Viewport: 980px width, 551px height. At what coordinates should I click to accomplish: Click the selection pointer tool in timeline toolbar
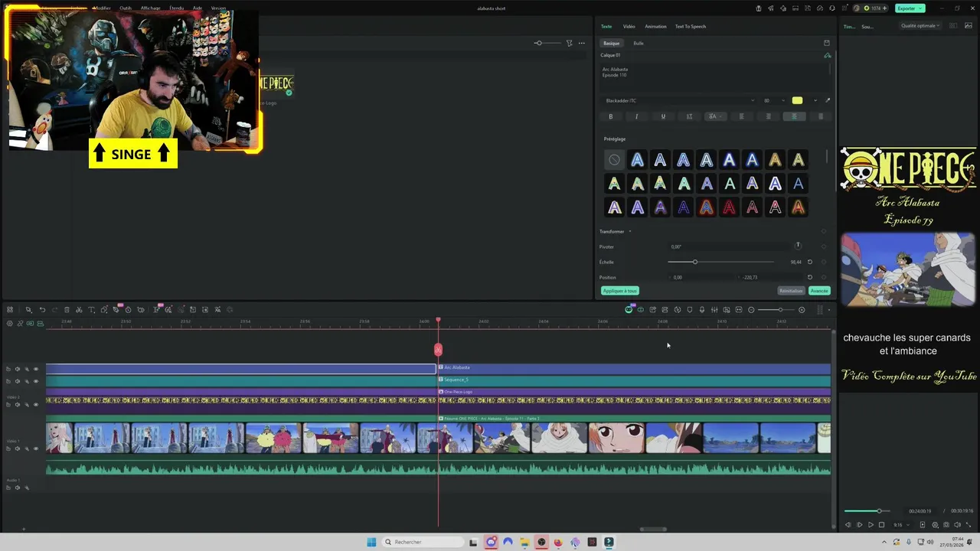tap(28, 310)
